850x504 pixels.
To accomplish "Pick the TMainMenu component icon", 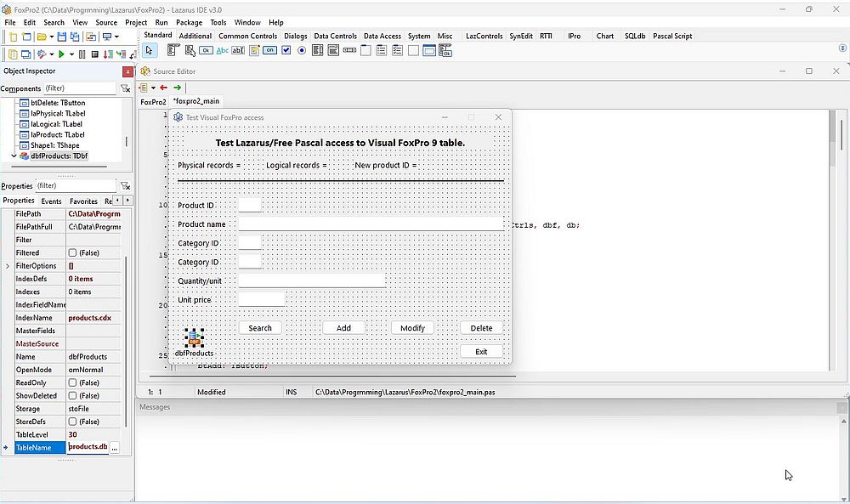I will tap(173, 50).
